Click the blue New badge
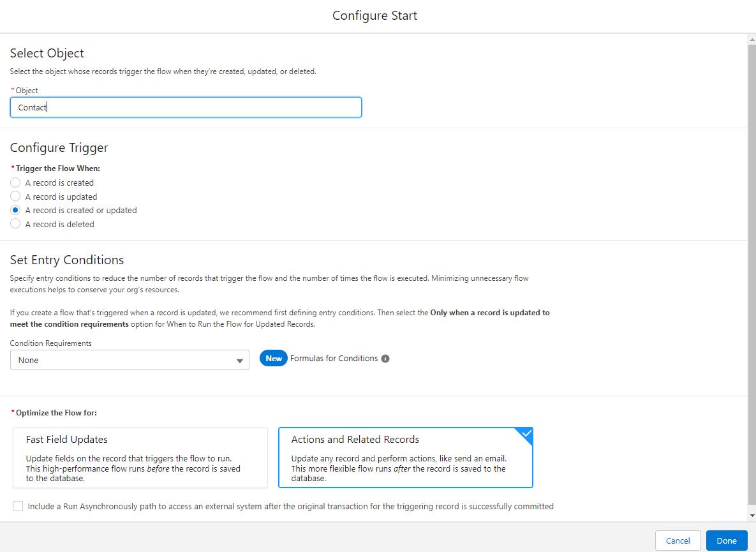Image resolution: width=756 pixels, height=552 pixels. click(274, 359)
